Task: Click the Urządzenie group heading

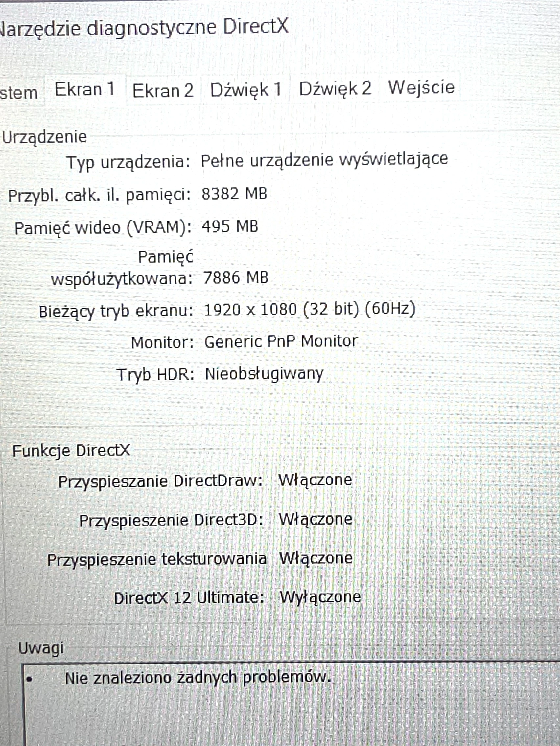Action: pos(44,137)
